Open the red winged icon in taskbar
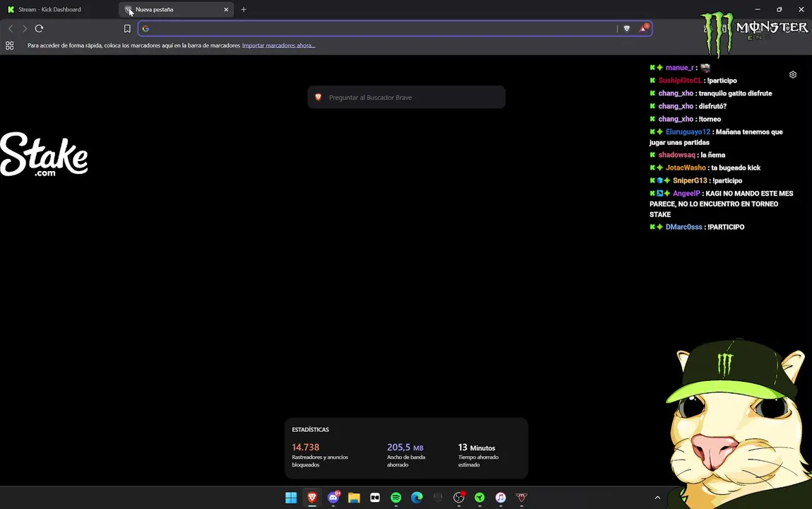 tap(522, 498)
